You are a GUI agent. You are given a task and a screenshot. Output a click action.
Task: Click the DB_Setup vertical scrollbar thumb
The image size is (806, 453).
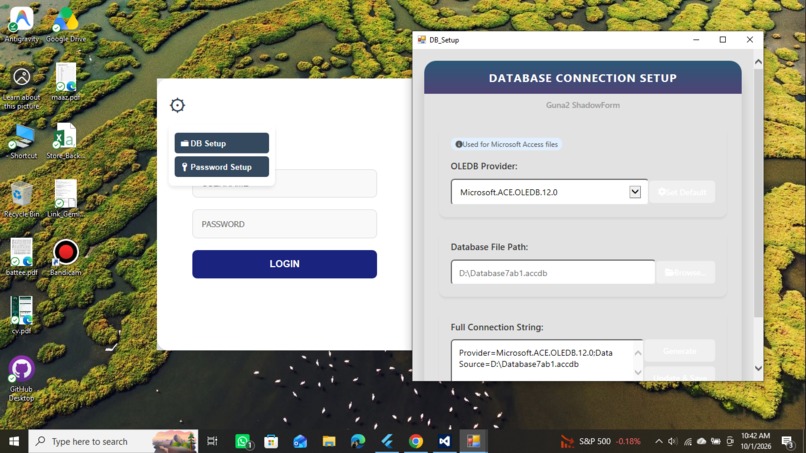[x=758, y=193]
